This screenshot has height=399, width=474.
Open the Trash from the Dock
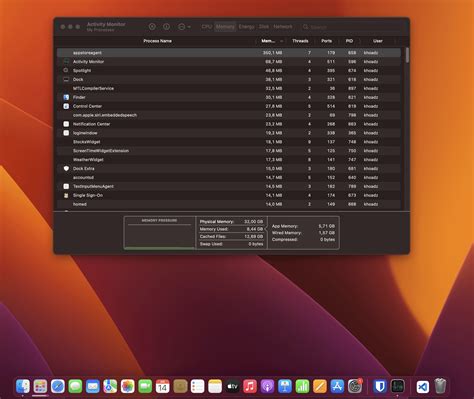tap(440, 386)
